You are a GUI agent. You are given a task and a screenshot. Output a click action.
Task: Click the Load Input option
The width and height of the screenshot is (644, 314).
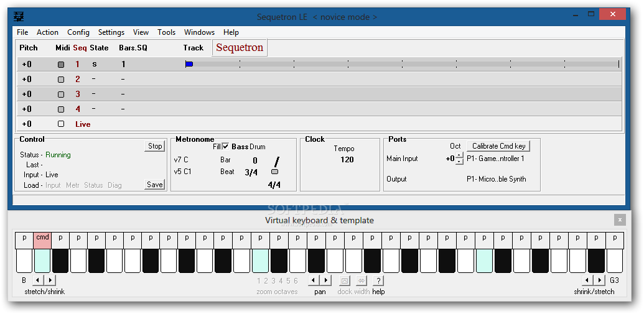pos(53,185)
